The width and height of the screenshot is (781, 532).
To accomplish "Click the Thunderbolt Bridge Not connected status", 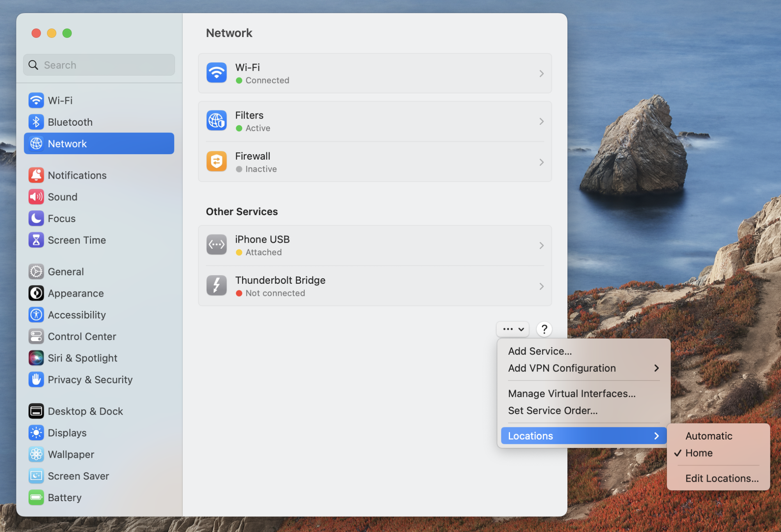I will tap(275, 293).
